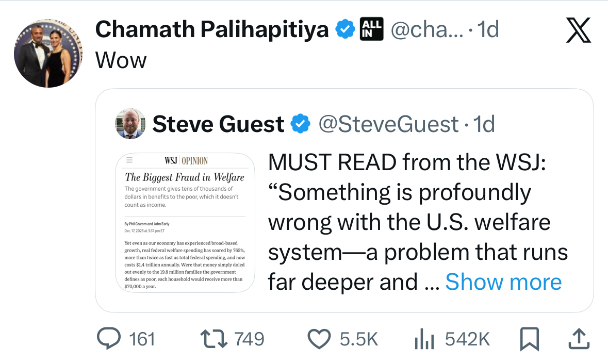Open Steve Guest's small avatar
This screenshot has width=608, height=364.
pos(129,124)
